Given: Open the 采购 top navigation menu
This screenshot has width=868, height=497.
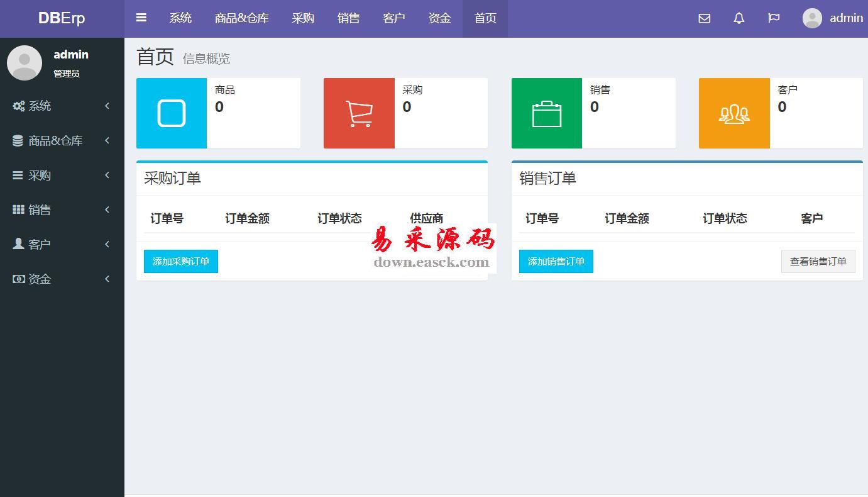Looking at the screenshot, I should [303, 18].
